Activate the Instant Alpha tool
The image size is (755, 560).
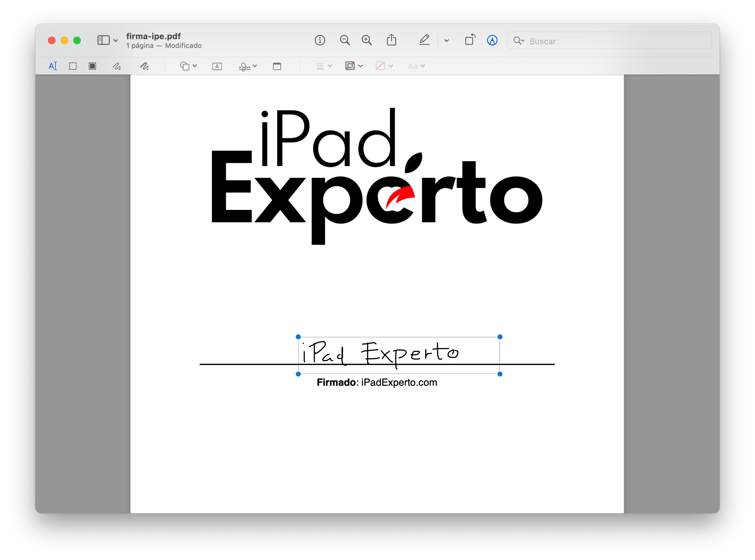coord(92,66)
